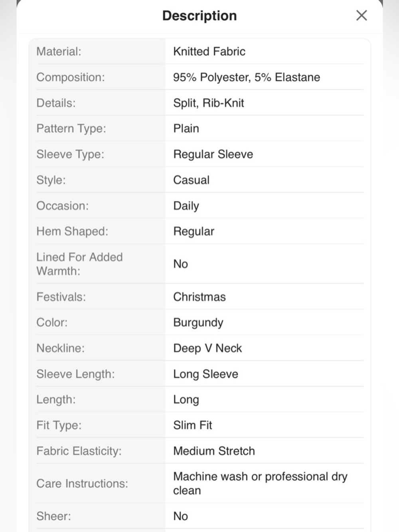Screen dimensions: 399x532
Task: Tap the Long Sleeve value
Action: [x=205, y=374]
